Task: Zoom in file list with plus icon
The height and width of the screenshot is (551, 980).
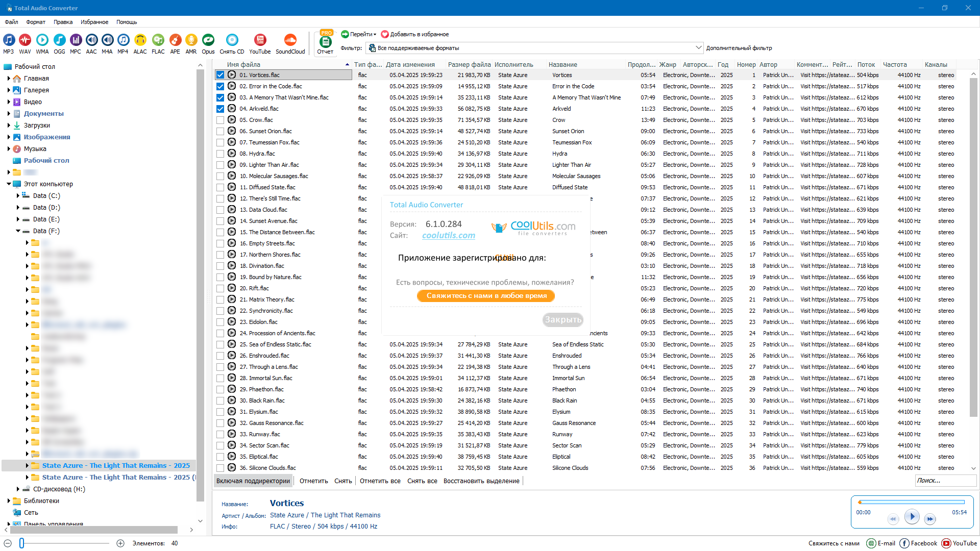Action: tap(120, 543)
